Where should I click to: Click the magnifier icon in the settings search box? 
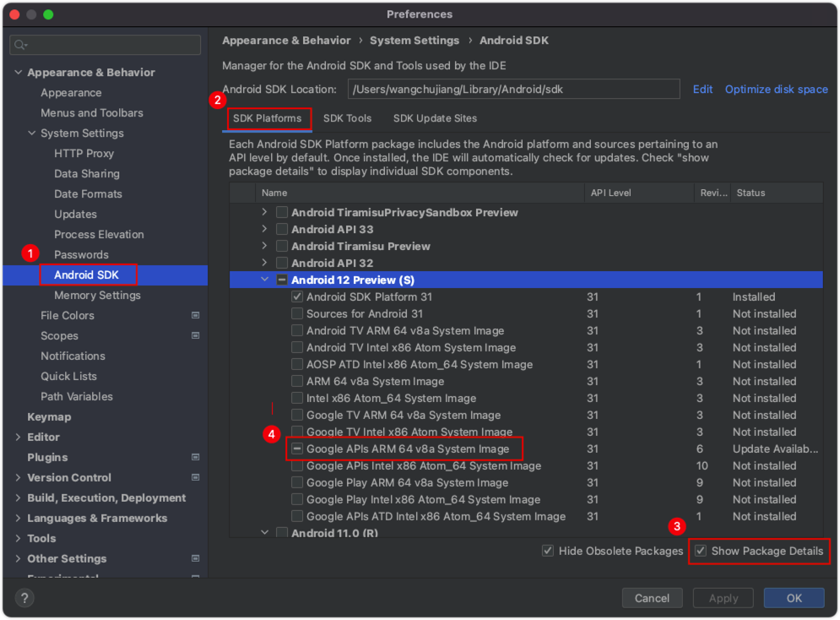tap(20, 45)
